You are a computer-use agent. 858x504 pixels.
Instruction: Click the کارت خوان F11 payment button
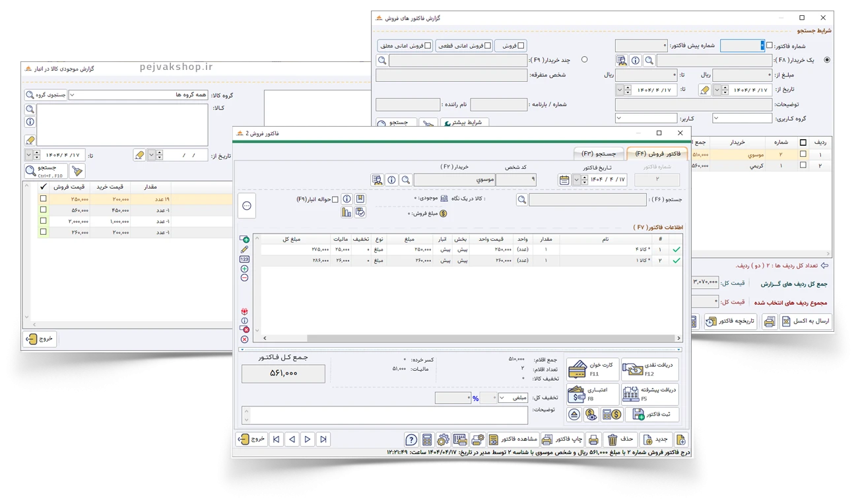tap(593, 369)
